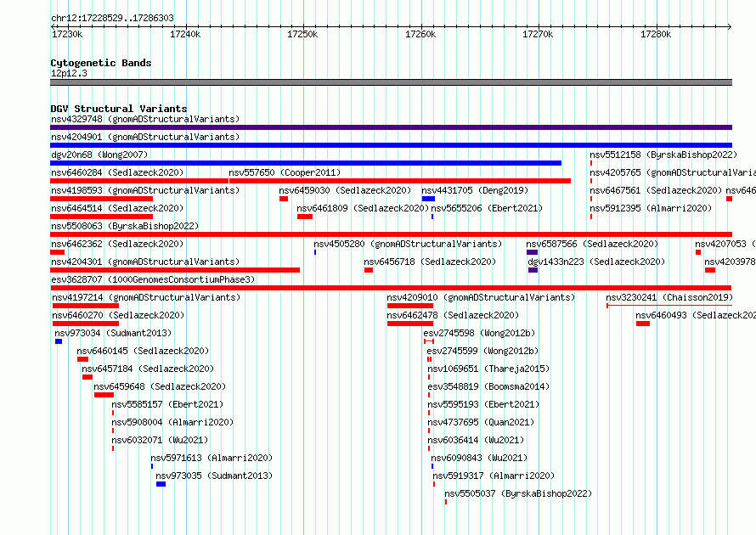The width and height of the screenshot is (756, 535).
Task: Click the 17270k ruler position
Action: (x=538, y=34)
